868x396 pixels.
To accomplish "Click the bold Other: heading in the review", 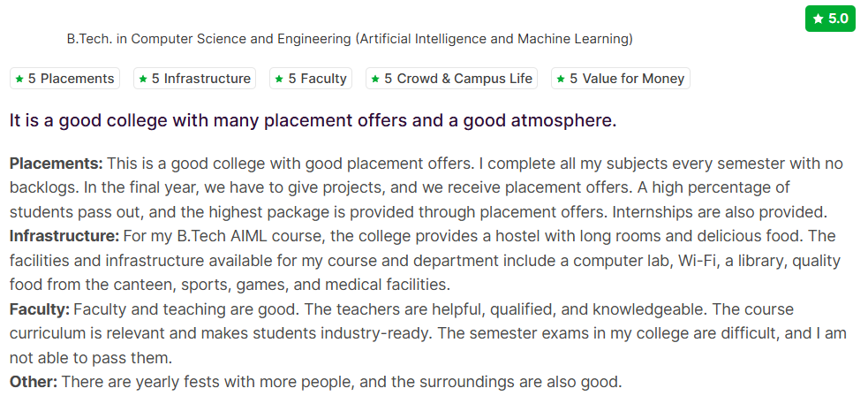I will pos(34,382).
